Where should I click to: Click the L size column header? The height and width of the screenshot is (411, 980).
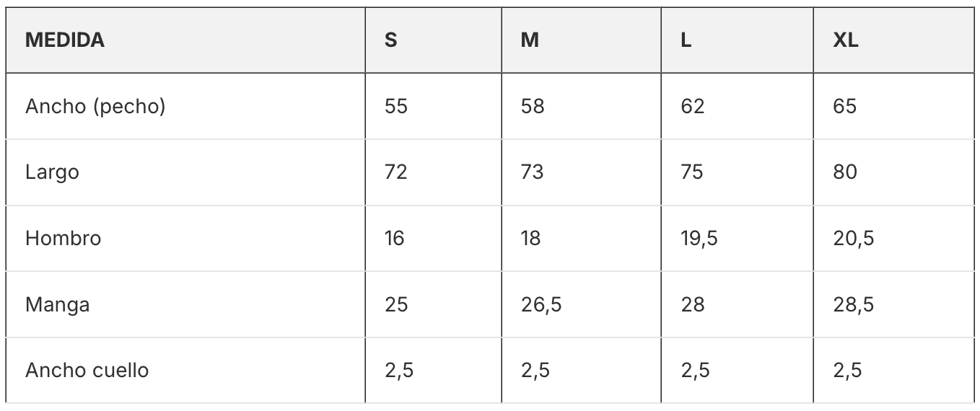click(686, 40)
